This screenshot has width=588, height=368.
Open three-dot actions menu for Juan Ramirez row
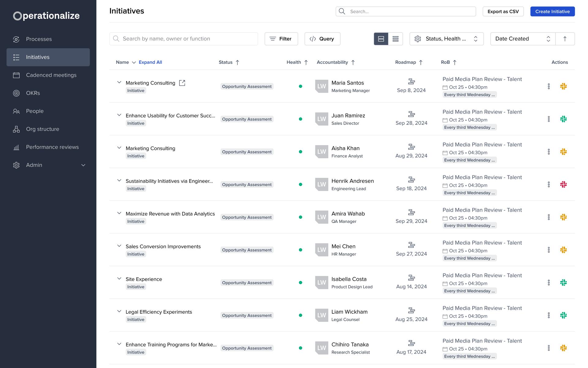(x=548, y=119)
